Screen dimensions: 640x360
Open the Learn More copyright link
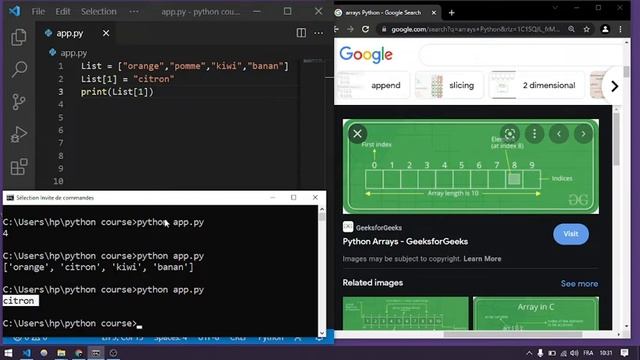[x=482, y=259]
